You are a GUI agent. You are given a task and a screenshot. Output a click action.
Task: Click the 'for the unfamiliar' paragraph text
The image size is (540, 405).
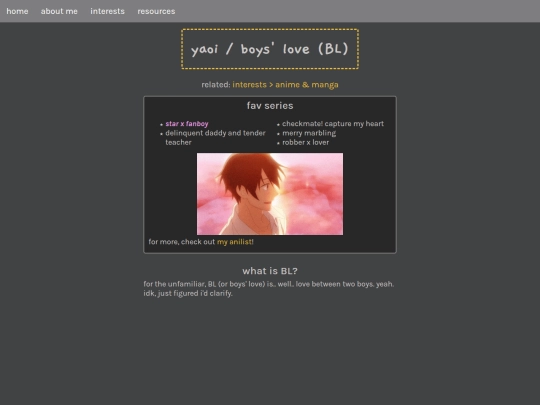click(269, 289)
